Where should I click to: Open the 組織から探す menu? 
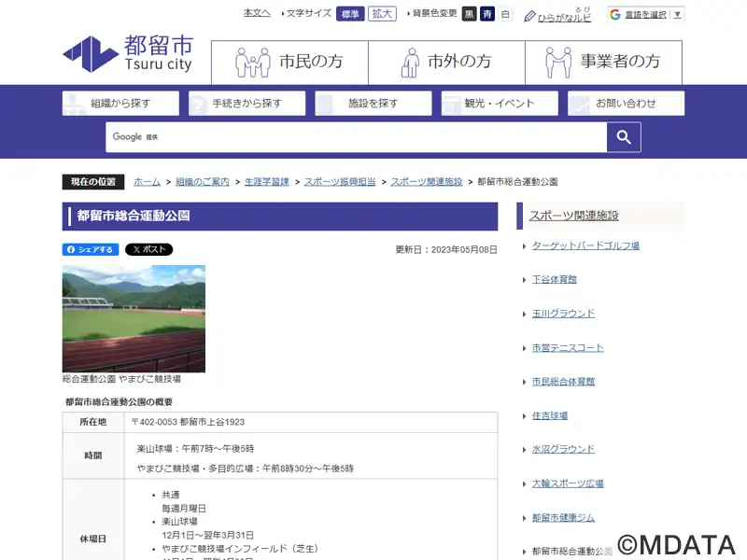(121, 103)
